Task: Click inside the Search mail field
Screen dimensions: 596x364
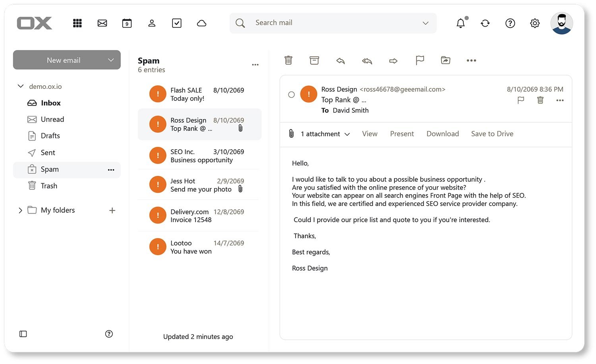Action: pos(318,23)
